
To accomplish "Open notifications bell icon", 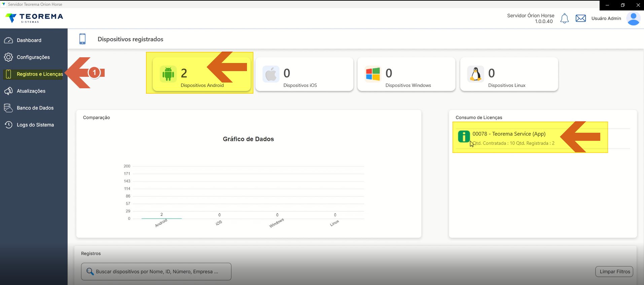I will click(x=565, y=18).
